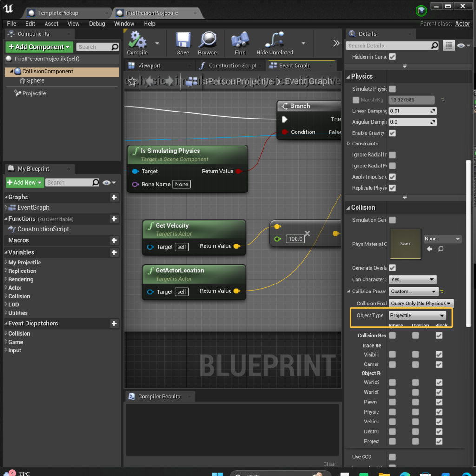
Task: Toggle Apply Impulse on Damage checkbox
Action: tap(392, 177)
